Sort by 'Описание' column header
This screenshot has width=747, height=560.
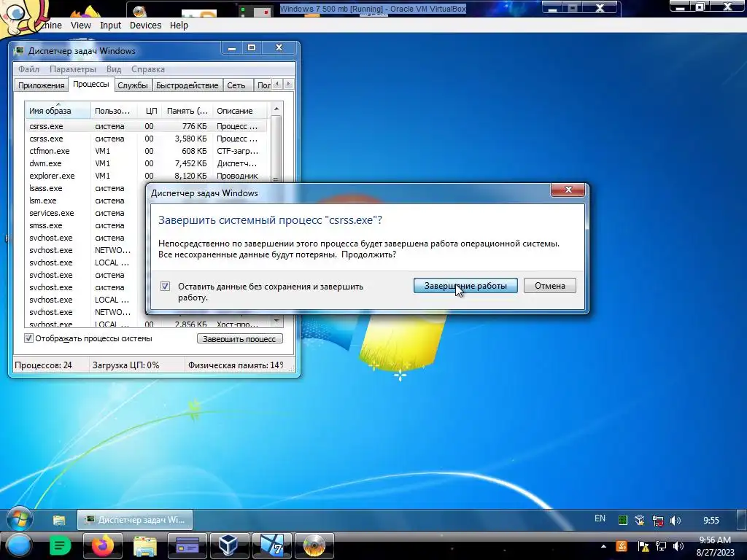tap(241, 111)
